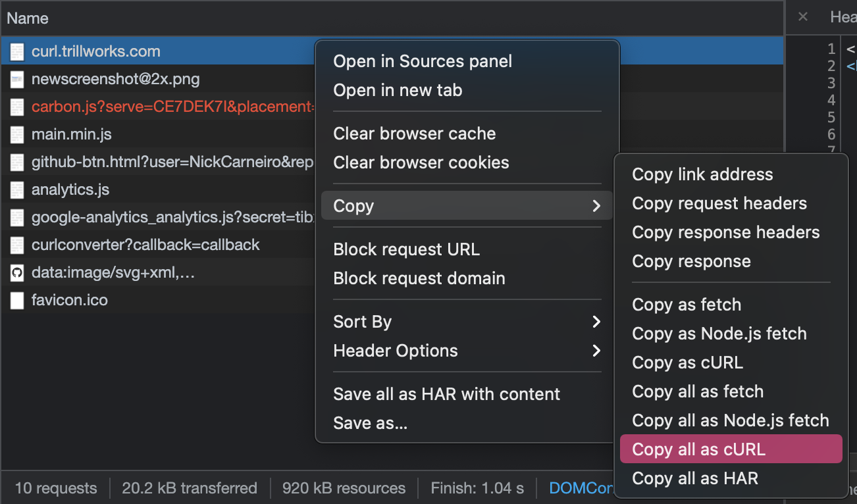Close the request details pane with X
857x504 pixels.
(x=803, y=17)
